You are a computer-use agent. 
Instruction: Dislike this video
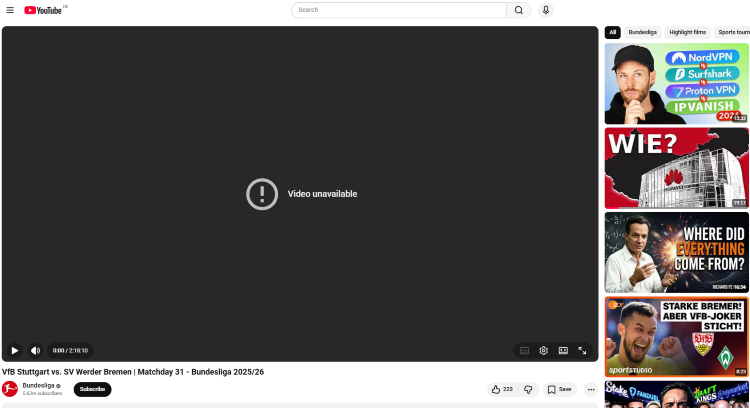point(529,389)
